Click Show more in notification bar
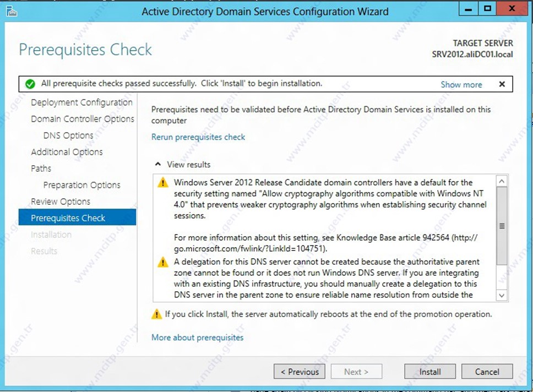Image resolution: width=533 pixels, height=392 pixels. [461, 84]
